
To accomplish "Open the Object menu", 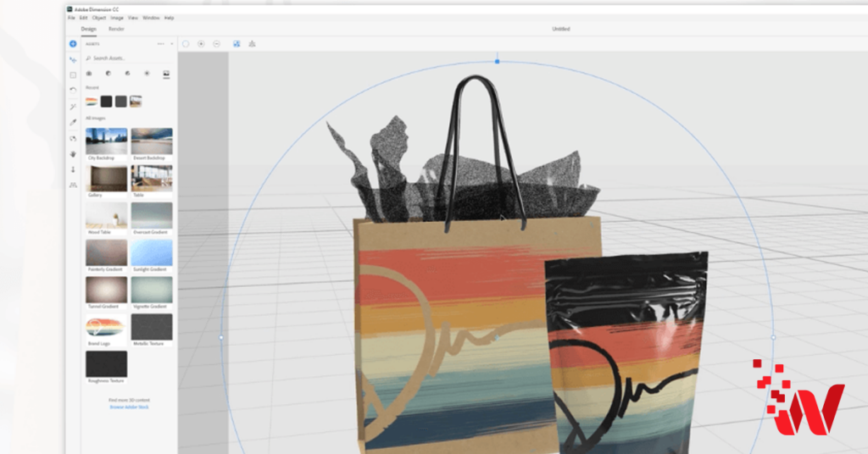I will tap(98, 18).
